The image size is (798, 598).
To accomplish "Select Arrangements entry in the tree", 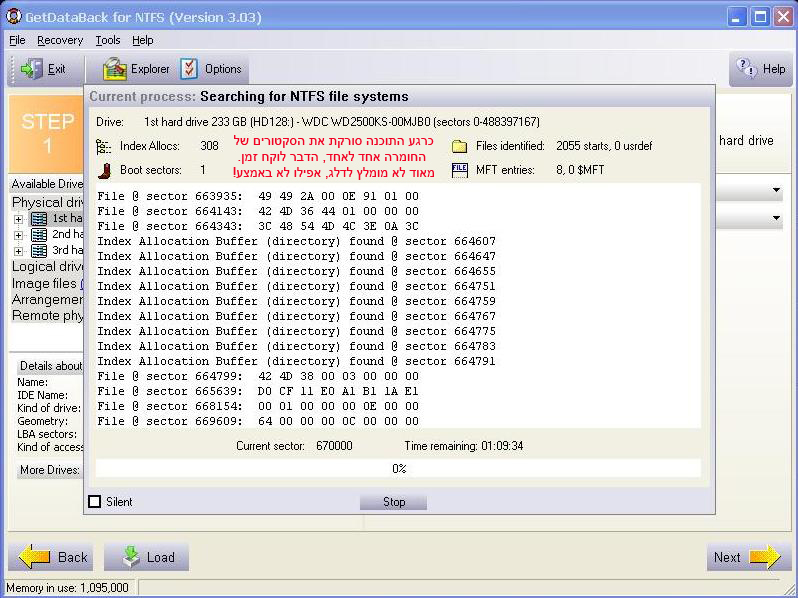I will [47, 299].
